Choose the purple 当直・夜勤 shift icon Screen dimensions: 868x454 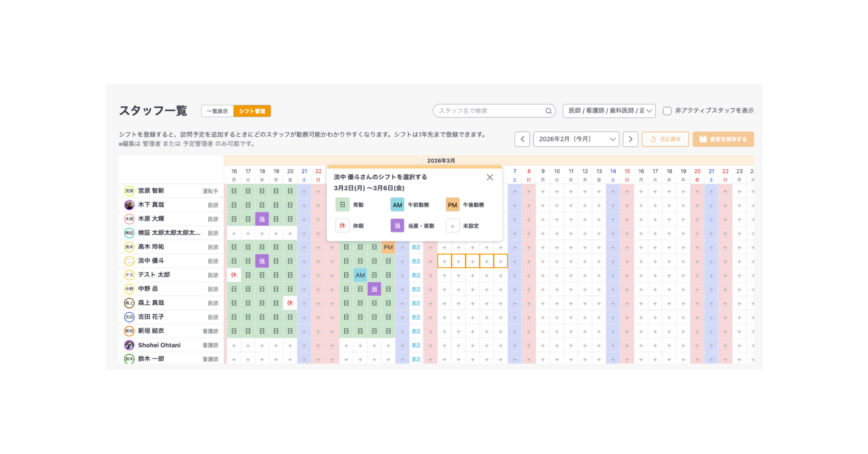pos(397,226)
